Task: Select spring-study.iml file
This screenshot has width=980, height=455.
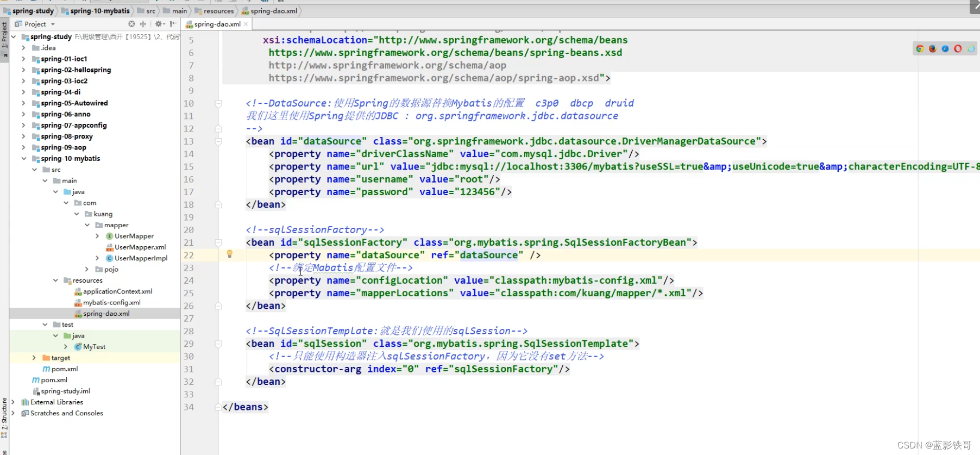Action: (65, 391)
